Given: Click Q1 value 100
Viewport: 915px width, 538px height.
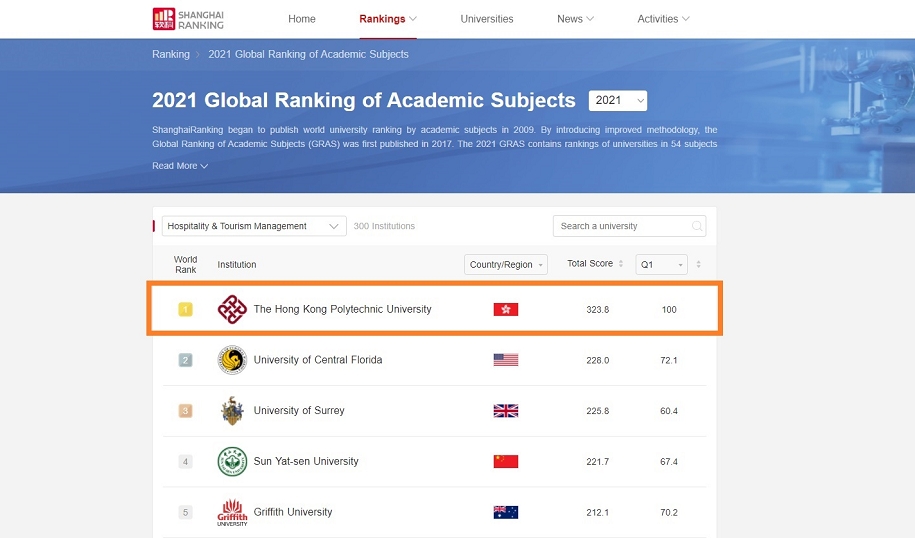Looking at the screenshot, I should click(x=669, y=310).
